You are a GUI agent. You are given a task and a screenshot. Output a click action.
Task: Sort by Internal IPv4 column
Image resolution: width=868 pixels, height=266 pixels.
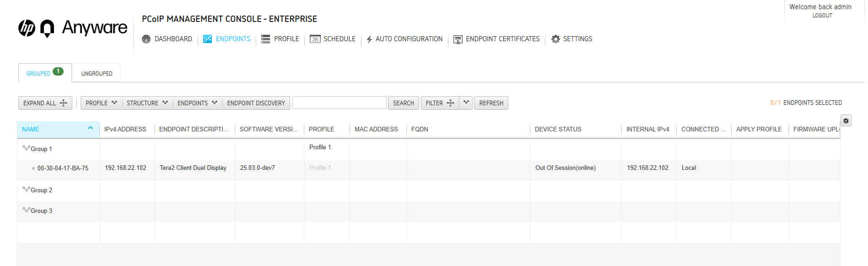point(649,129)
